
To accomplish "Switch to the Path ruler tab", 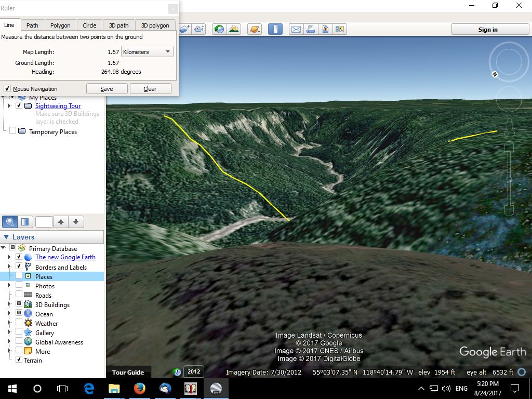I will (32, 25).
